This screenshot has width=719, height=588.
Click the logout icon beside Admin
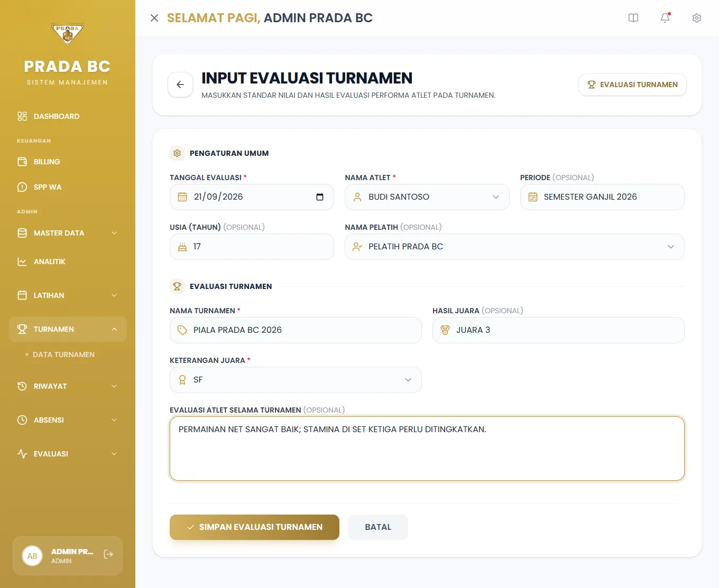coord(108,554)
